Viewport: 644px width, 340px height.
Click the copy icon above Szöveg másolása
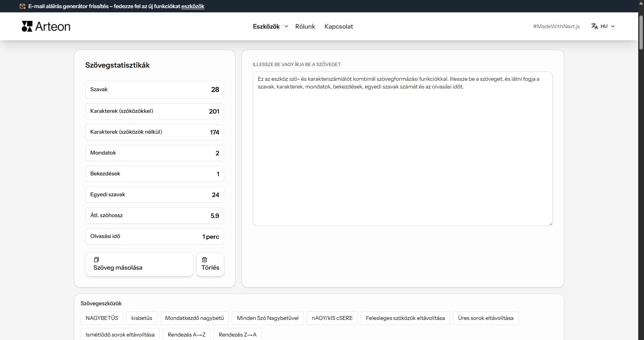click(x=96, y=260)
